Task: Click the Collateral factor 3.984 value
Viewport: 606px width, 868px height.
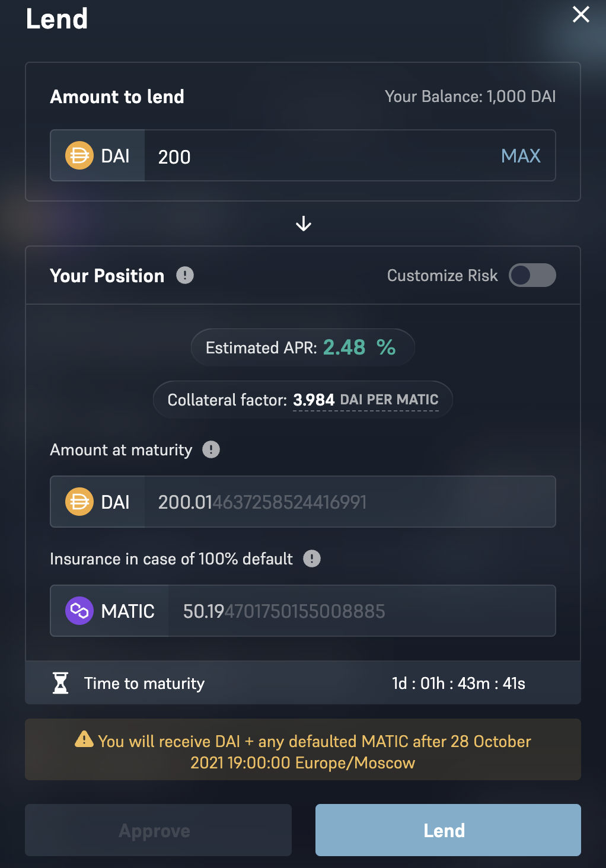Action: 314,400
